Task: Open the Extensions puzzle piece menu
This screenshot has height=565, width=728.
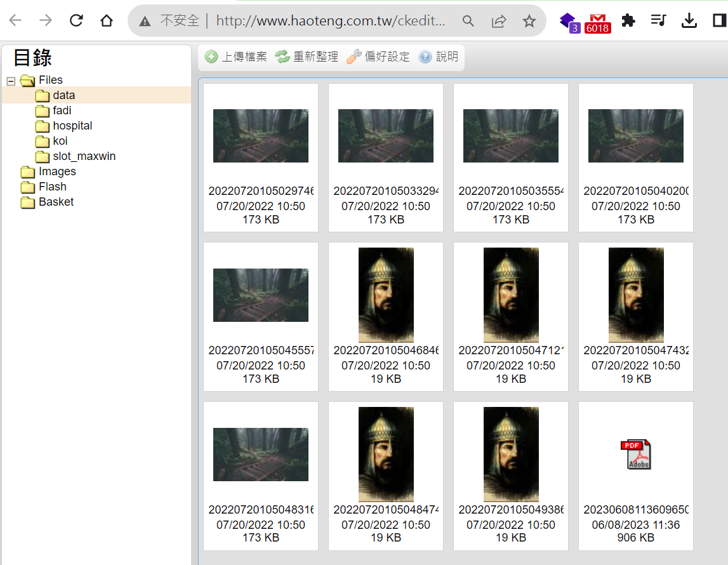Action: 628,20
